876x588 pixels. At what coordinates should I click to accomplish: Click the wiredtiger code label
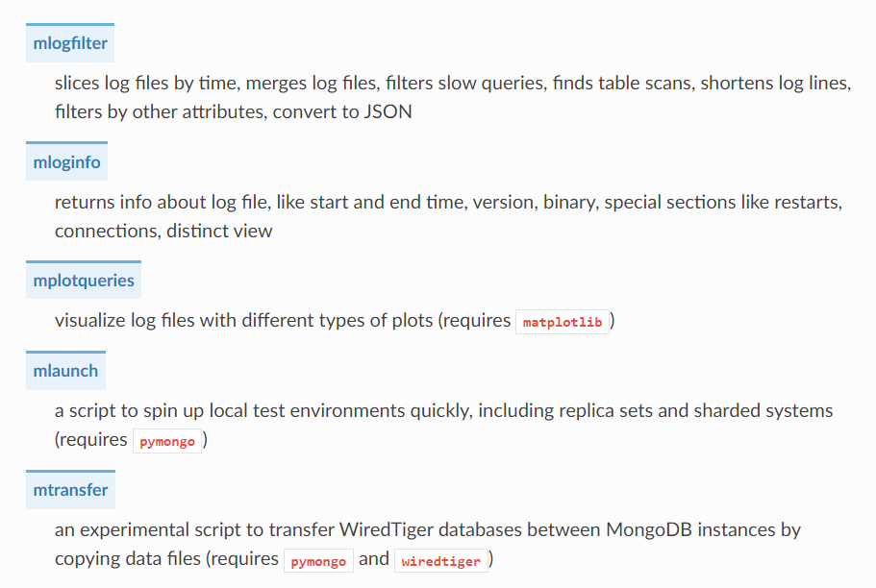point(440,561)
